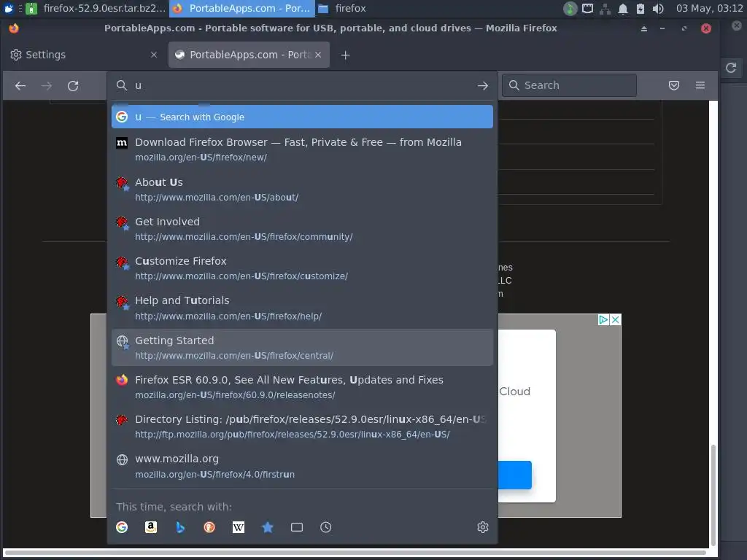Open Help and Tutorials suggestion
This screenshot has height=560, width=747.
click(x=302, y=308)
